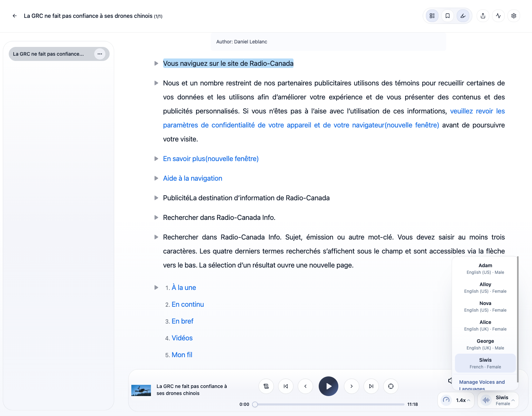Open the 1.4x playback speed dropdown

point(456,400)
